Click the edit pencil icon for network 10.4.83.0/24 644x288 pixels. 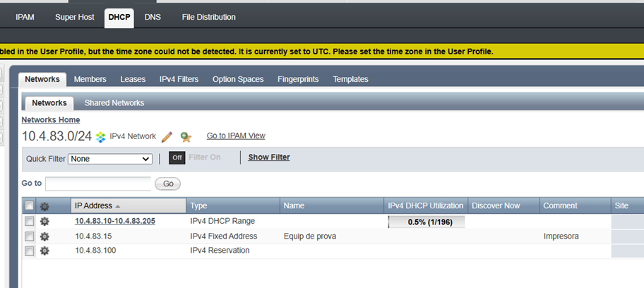pyautogui.click(x=167, y=136)
